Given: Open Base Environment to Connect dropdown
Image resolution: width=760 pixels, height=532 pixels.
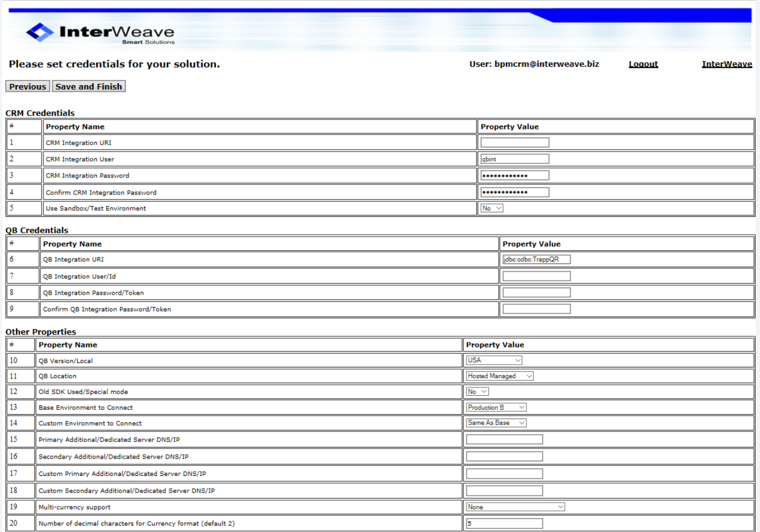Looking at the screenshot, I should pos(496,407).
